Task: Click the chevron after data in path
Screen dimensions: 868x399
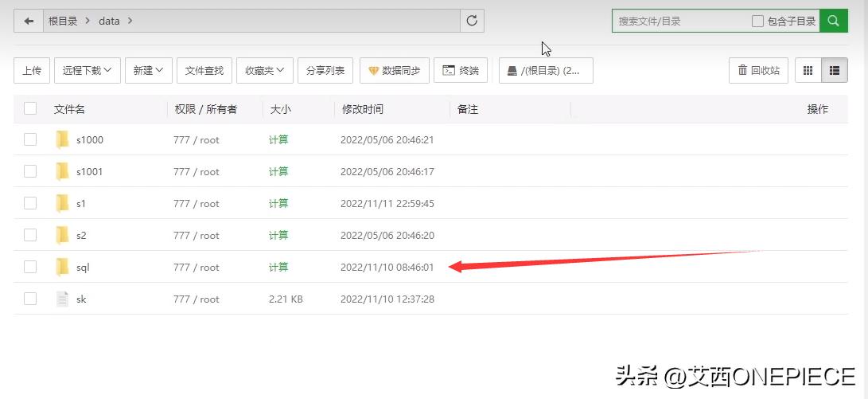Action: 130,21
